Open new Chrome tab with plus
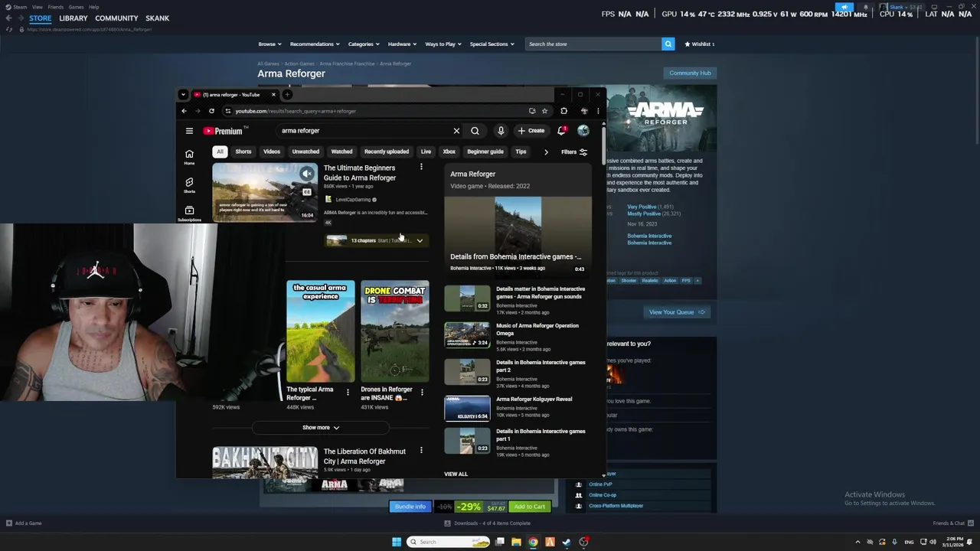 coord(287,95)
